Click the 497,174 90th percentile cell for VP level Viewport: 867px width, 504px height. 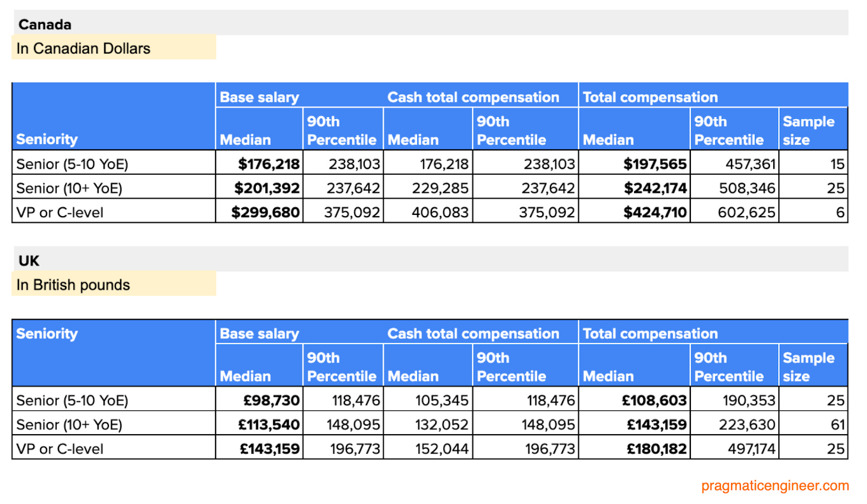click(752, 448)
